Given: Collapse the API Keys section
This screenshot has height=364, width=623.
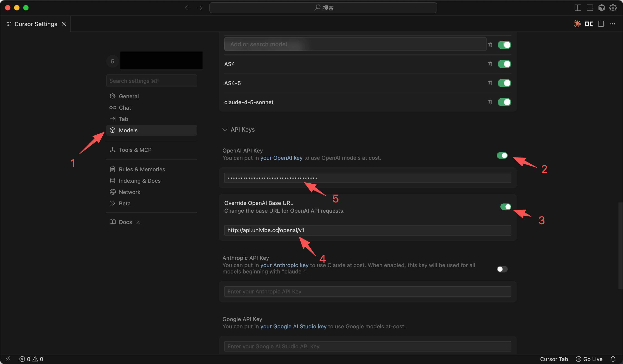Looking at the screenshot, I should (x=225, y=130).
